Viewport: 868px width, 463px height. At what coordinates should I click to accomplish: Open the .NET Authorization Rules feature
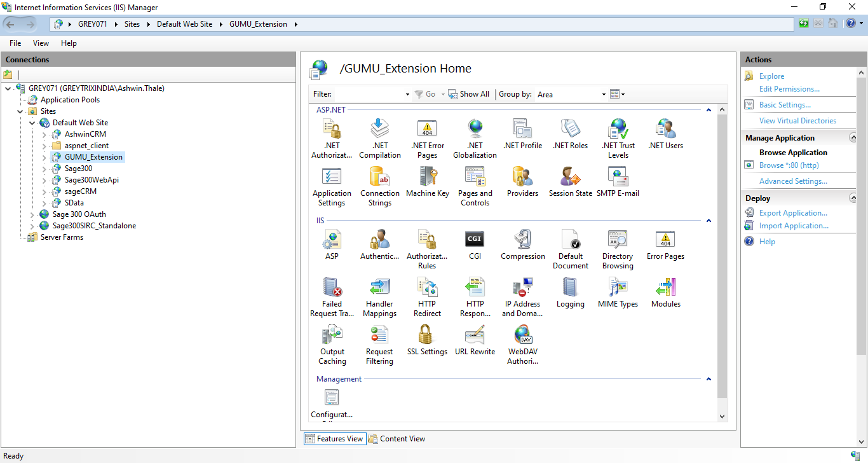(x=332, y=139)
